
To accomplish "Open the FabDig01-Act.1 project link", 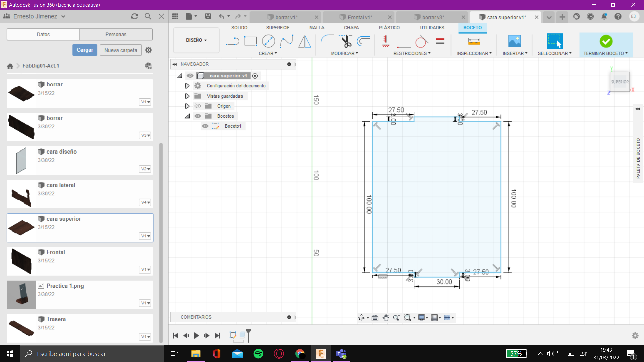I will (41, 66).
